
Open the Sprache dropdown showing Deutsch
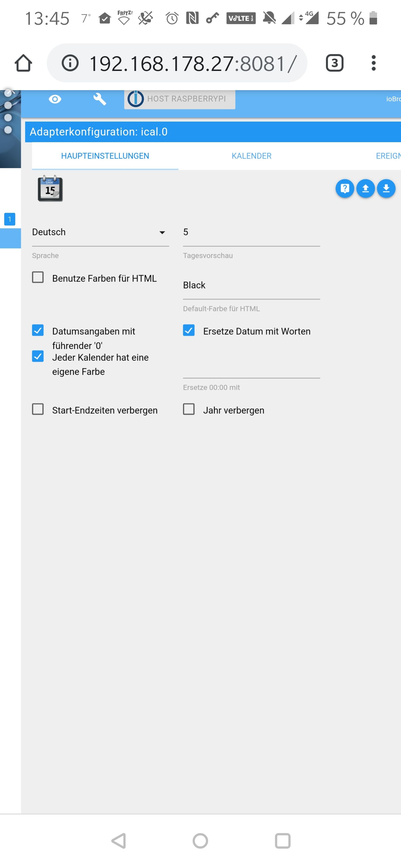[x=100, y=232]
